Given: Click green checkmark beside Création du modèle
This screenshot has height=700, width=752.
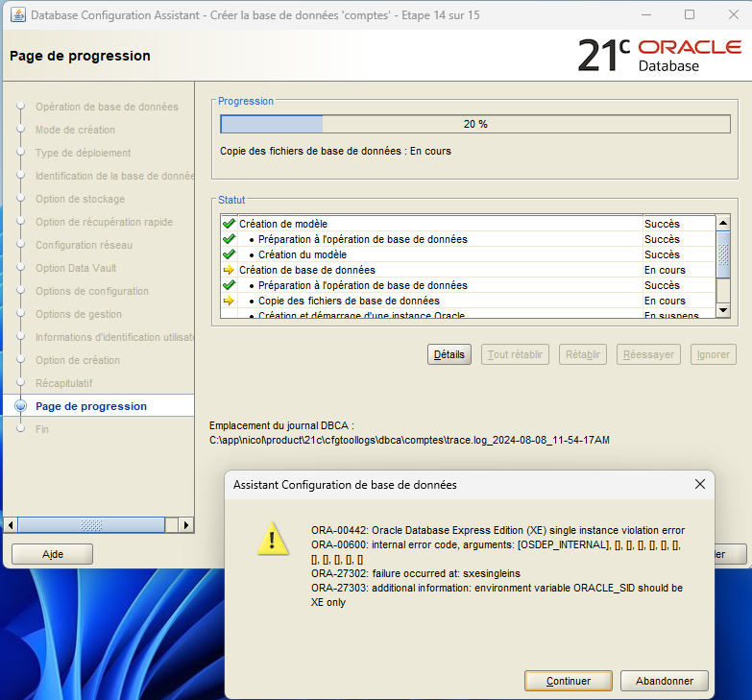Looking at the screenshot, I should pyautogui.click(x=229, y=254).
